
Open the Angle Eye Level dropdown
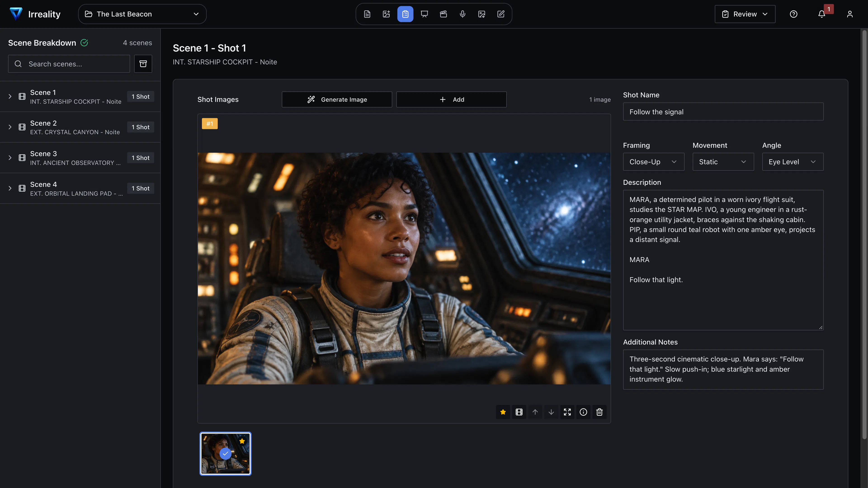[x=793, y=162]
